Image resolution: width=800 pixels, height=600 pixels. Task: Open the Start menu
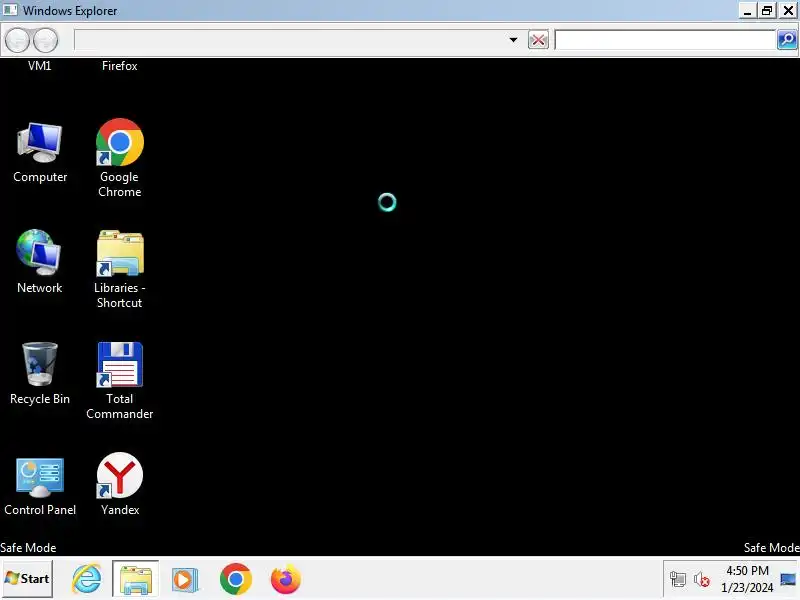click(x=27, y=579)
